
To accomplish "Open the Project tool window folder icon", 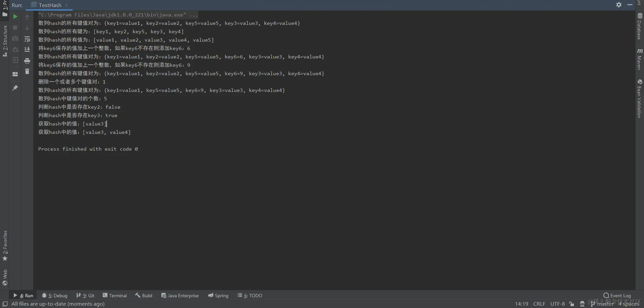I will point(5,14).
